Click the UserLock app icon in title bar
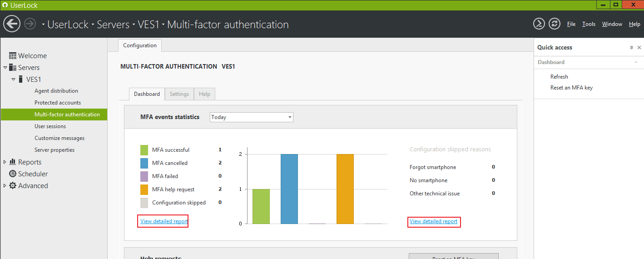Viewport: 644px width, 259px height. 5,5
